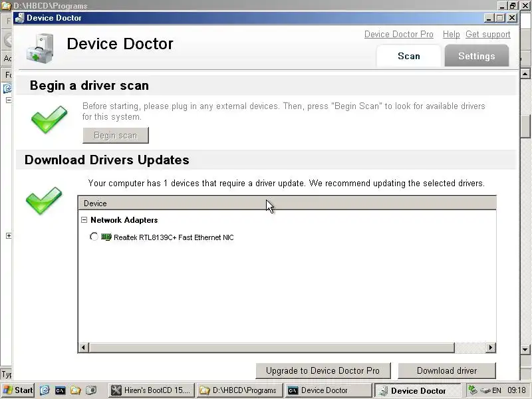Click the device list left scroll arrow
532x399 pixels.
tap(84, 347)
